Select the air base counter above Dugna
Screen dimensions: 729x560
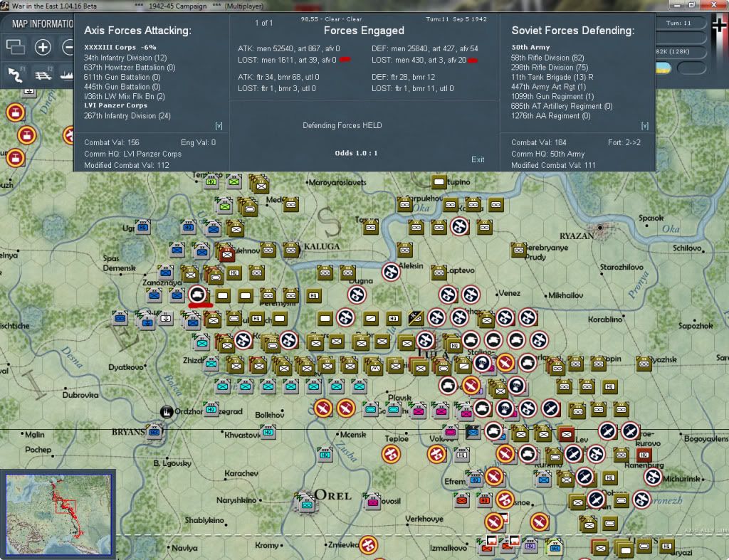[x=357, y=294]
